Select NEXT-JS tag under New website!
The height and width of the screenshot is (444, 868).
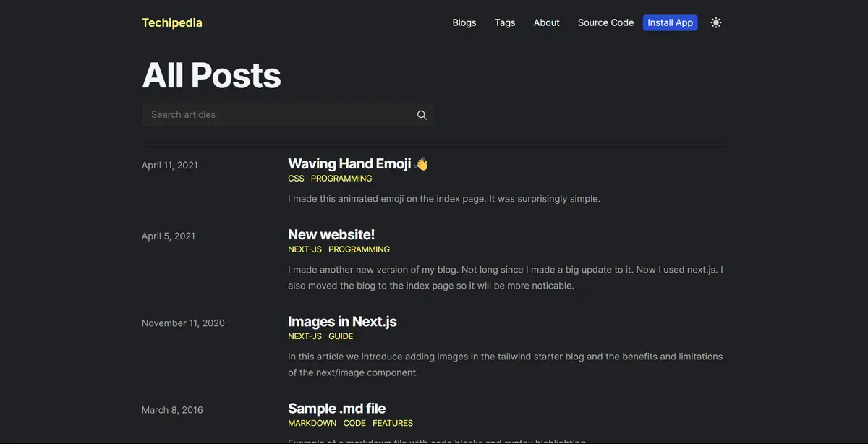point(305,249)
